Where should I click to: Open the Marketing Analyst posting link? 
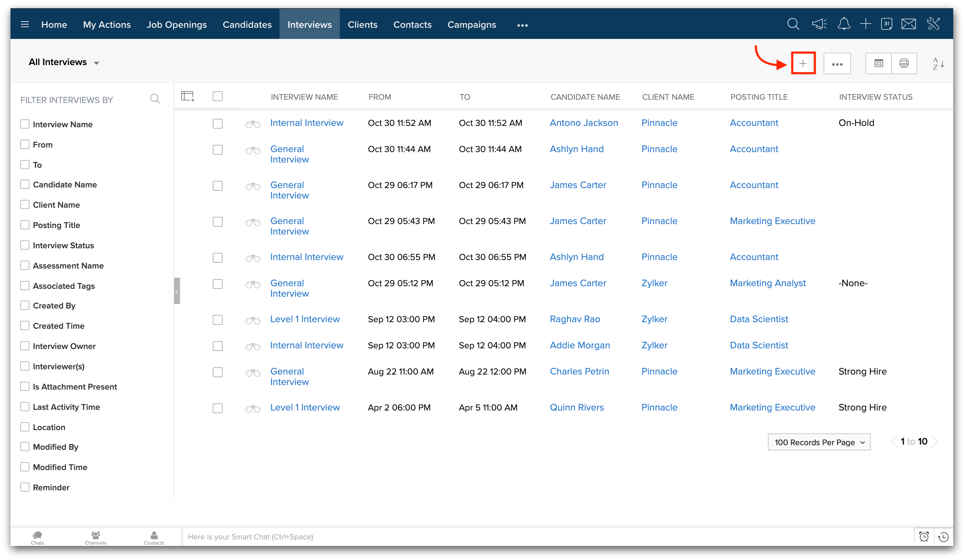pos(767,283)
